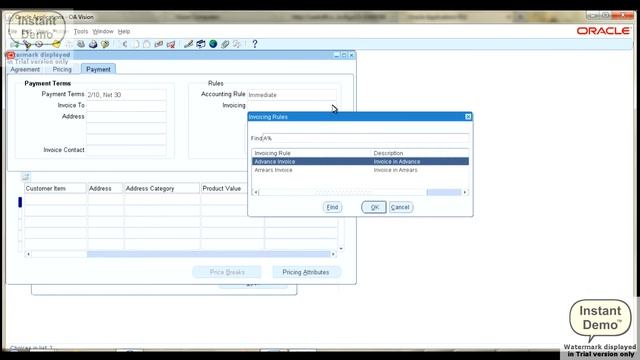Screen dimensions: 640x360
Task: Click the left arrow of Invoicing Rules scrollbar
Action: coord(256,192)
